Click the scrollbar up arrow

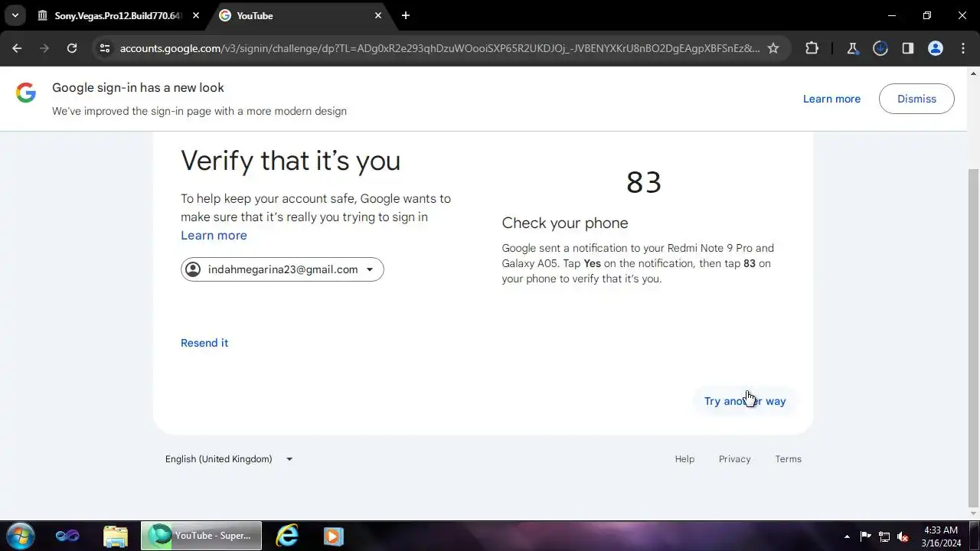[x=973, y=73]
